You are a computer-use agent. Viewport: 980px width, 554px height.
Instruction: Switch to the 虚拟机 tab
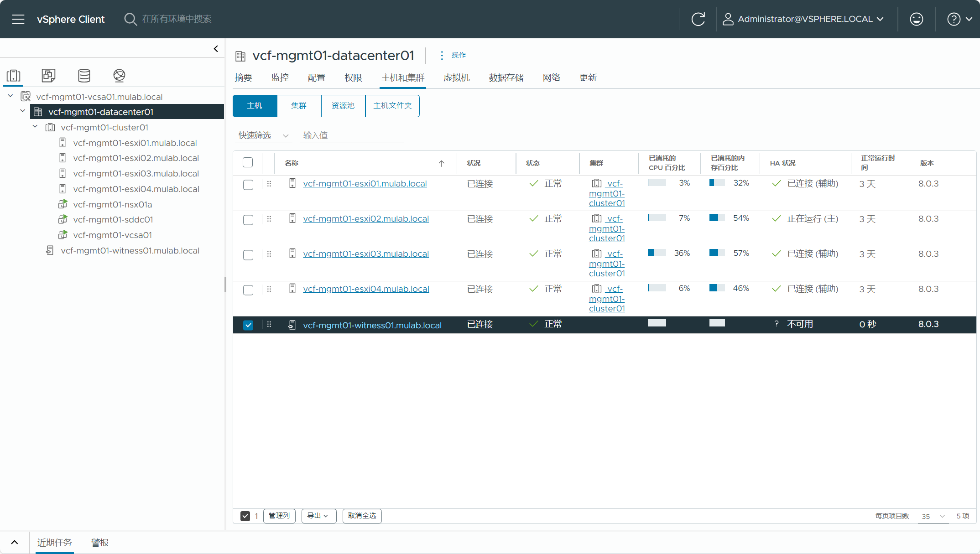(x=456, y=78)
